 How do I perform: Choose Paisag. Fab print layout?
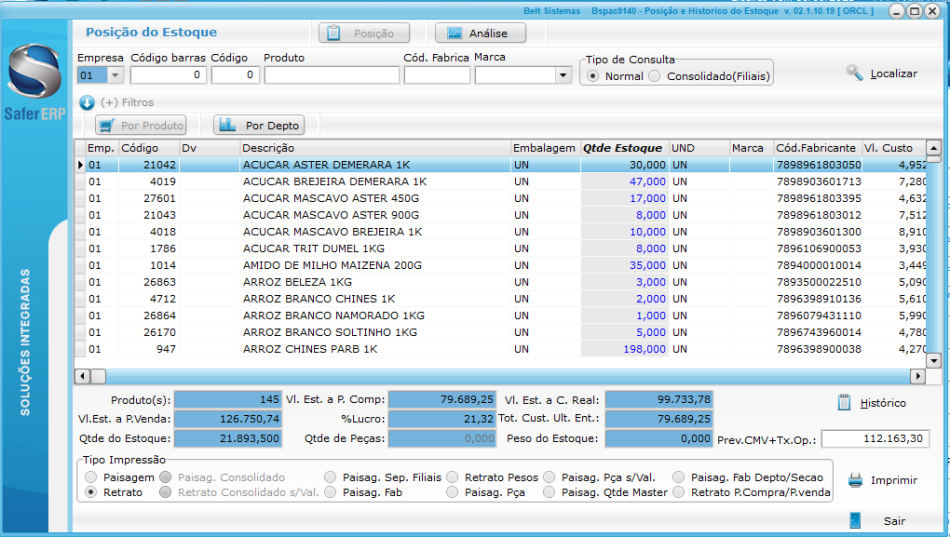click(x=332, y=492)
